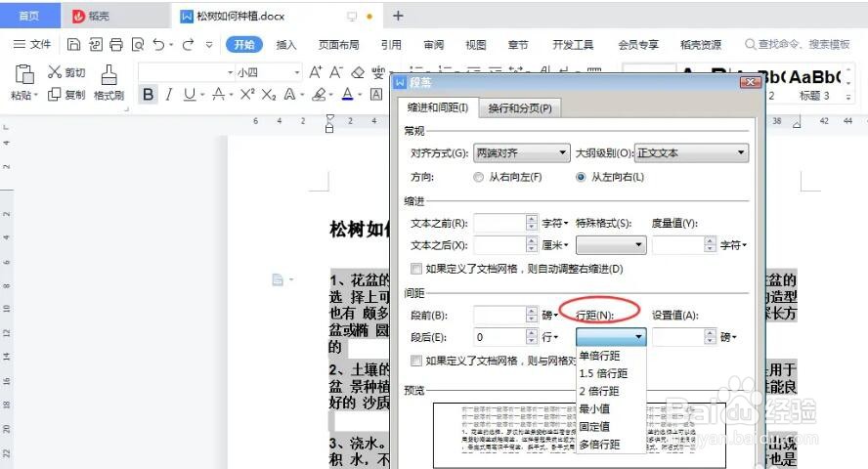
Task: Copy selection with Copy icon
Action: tap(55, 95)
